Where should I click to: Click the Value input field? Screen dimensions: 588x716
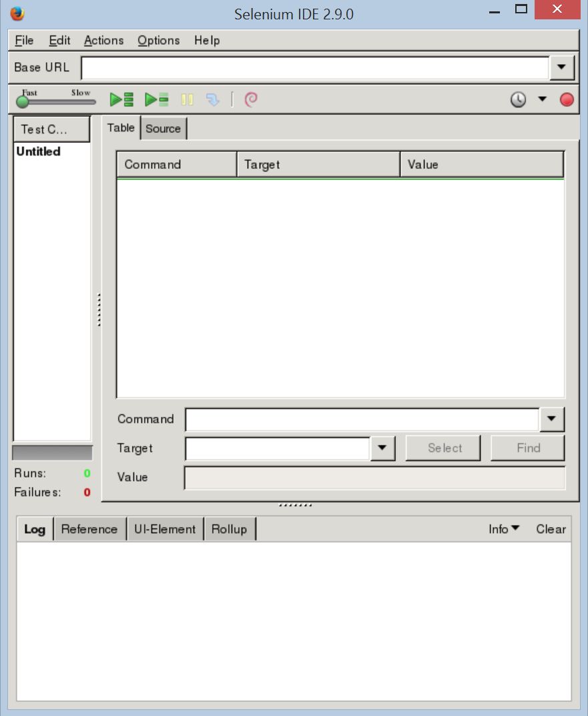click(x=374, y=477)
